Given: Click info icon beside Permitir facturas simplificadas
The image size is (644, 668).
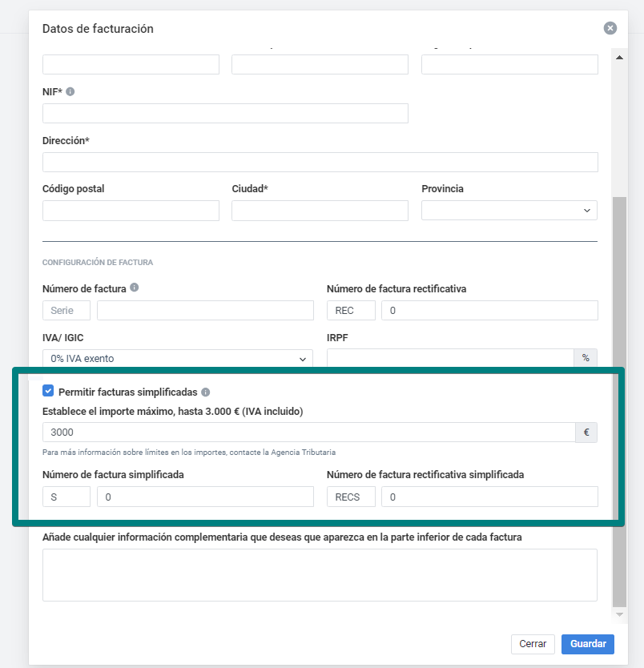Looking at the screenshot, I should (206, 392).
